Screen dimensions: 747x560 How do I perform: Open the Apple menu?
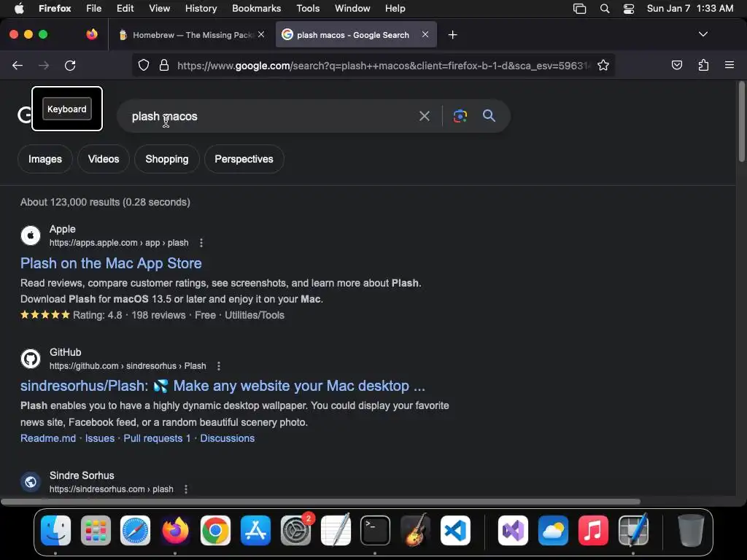click(x=19, y=9)
